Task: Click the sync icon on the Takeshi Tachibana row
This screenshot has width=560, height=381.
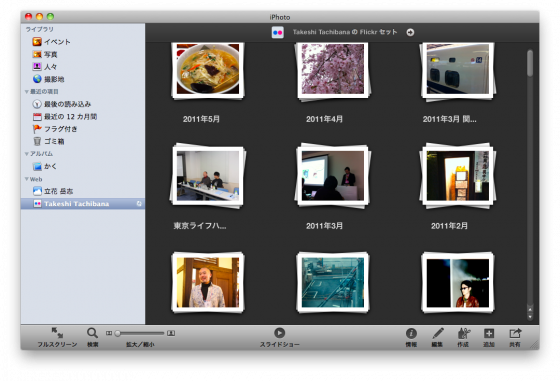Action: click(139, 204)
